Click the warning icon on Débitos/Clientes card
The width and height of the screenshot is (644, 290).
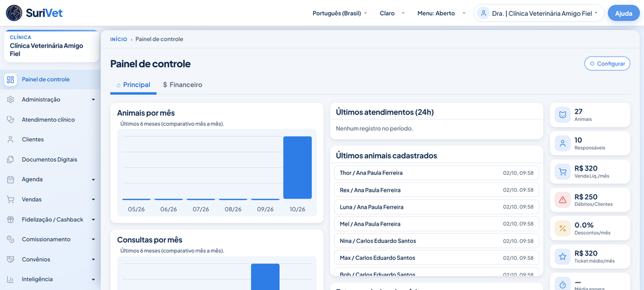point(563,200)
